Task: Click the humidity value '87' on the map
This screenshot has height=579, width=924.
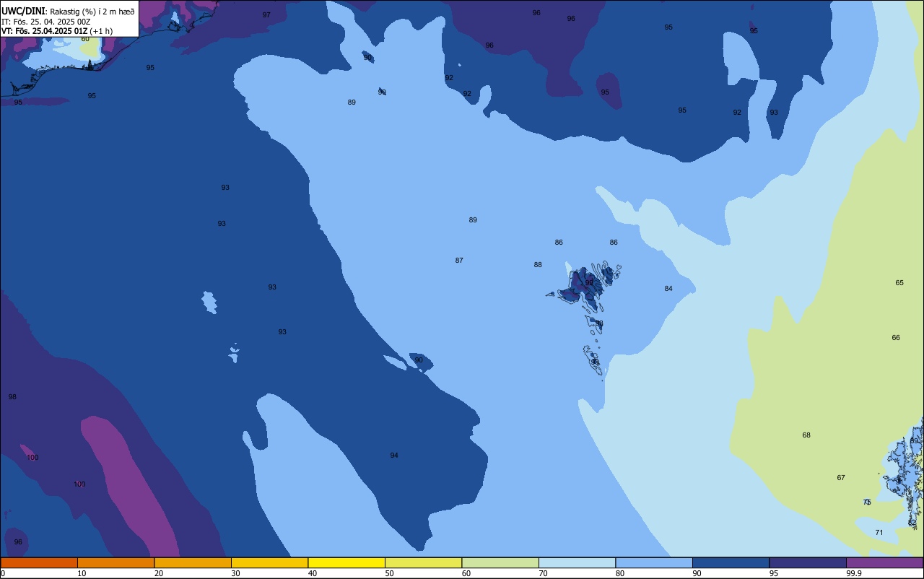Action: coord(459,261)
